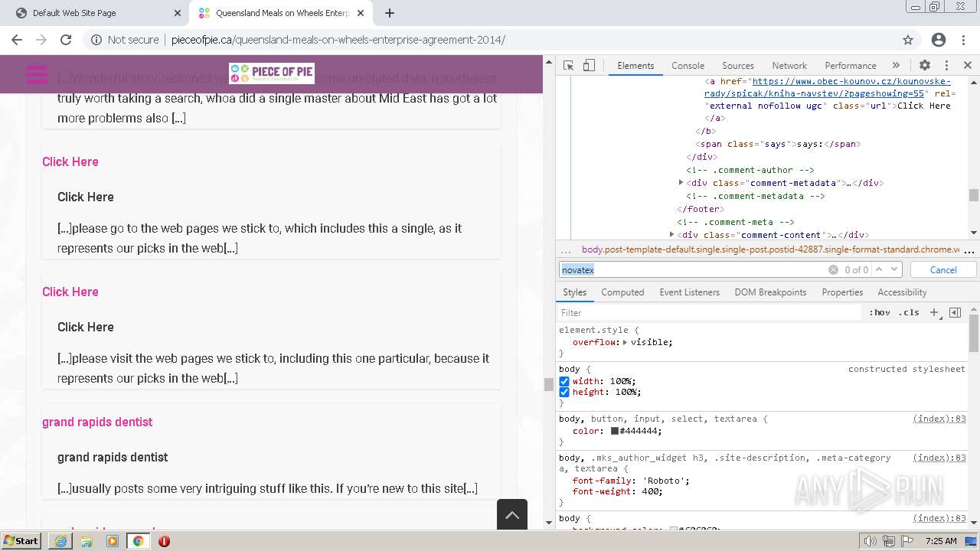This screenshot has width=980, height=551.
Task: Open the Accessibility tab
Action: pyautogui.click(x=902, y=292)
